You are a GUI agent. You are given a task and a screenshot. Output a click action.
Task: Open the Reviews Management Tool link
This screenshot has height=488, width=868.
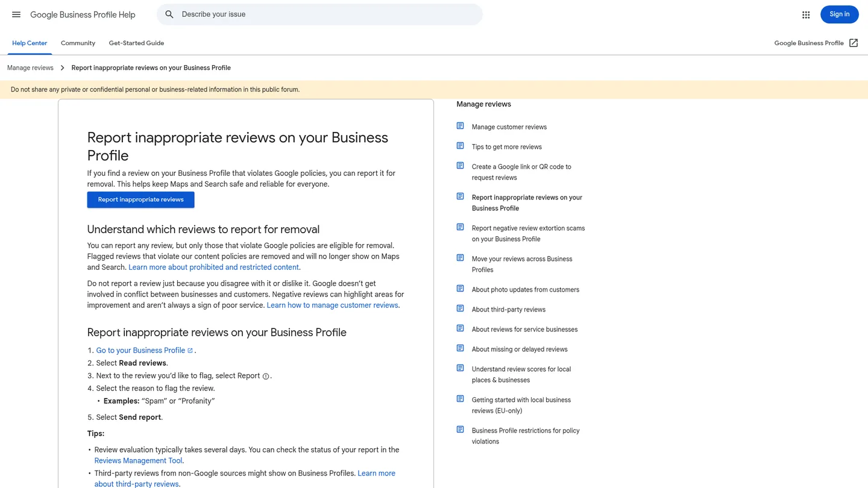click(138, 461)
